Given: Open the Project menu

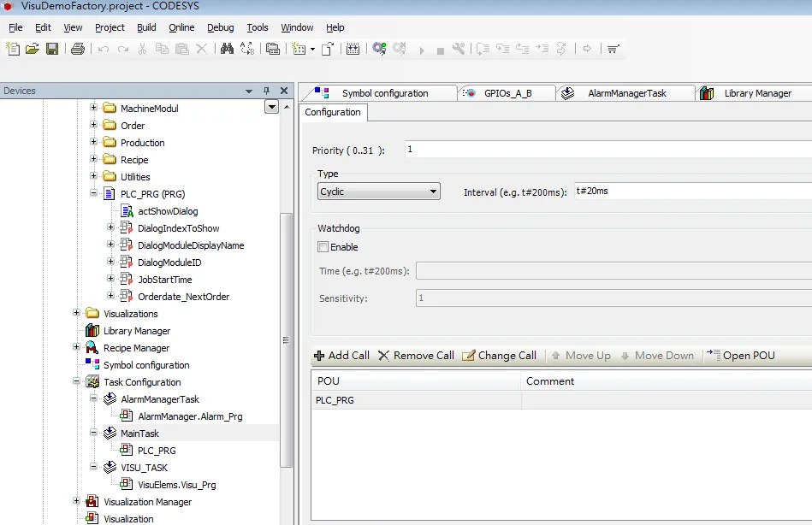Looking at the screenshot, I should 110,27.
